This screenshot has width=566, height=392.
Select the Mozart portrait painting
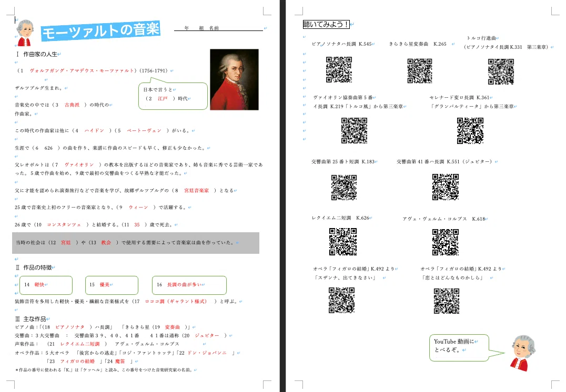(x=234, y=79)
